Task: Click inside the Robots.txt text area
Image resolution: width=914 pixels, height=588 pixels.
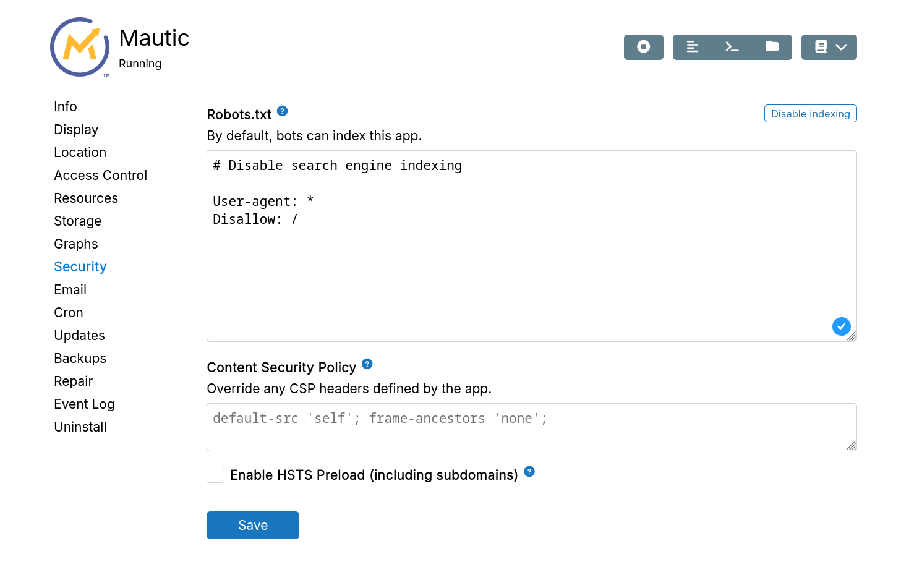Action: [531, 266]
